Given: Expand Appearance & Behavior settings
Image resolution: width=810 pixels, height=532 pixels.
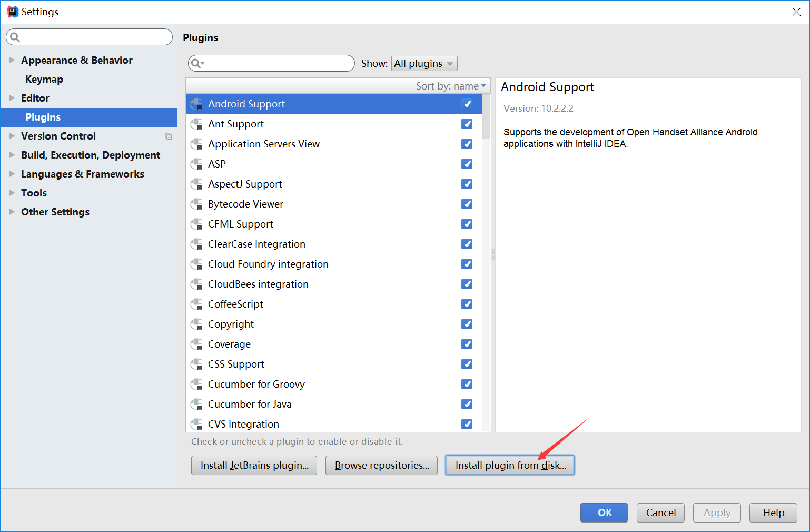Looking at the screenshot, I should click(x=12, y=60).
